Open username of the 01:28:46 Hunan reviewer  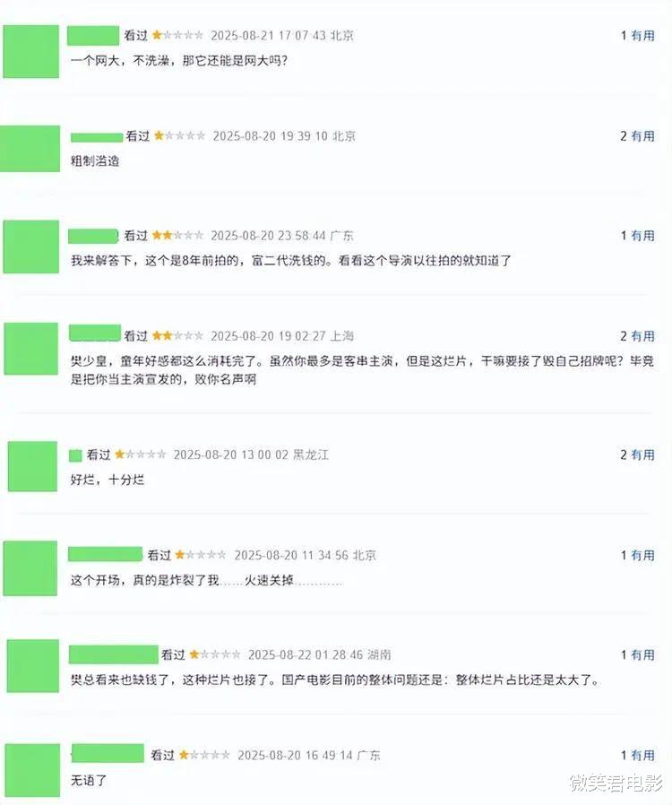[x=114, y=654]
